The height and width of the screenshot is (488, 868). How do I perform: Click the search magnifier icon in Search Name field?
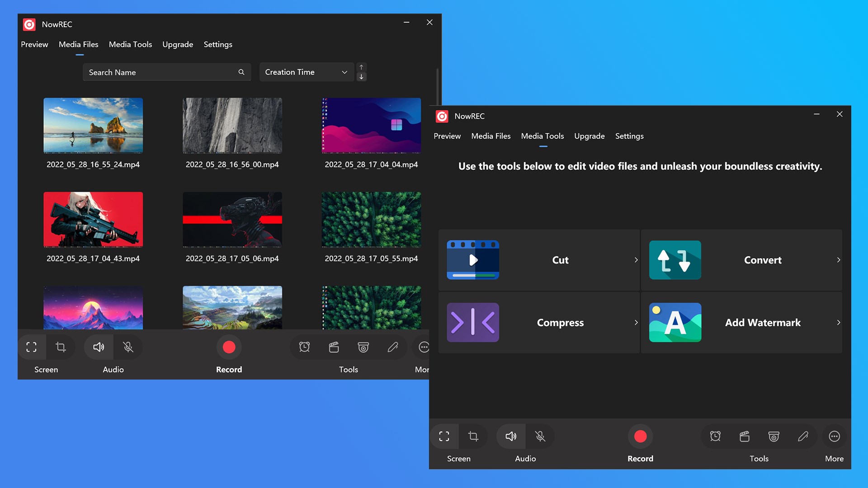pos(241,72)
